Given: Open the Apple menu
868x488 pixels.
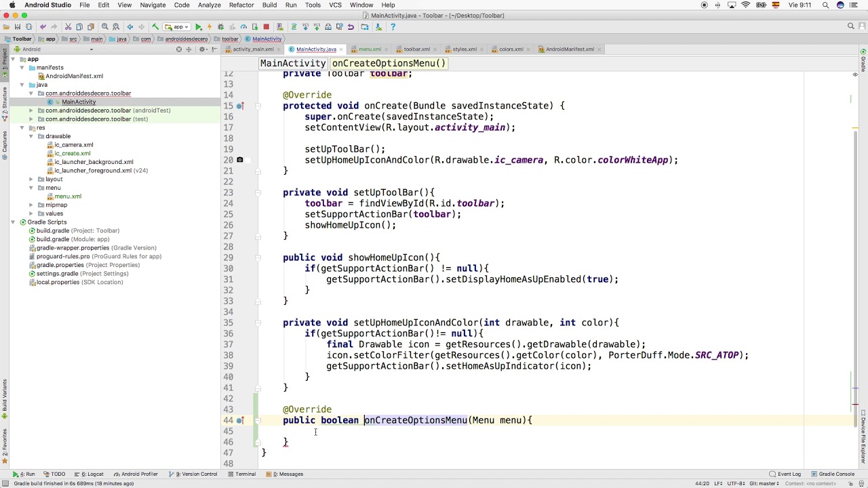Looking at the screenshot, I should coord(12,5).
